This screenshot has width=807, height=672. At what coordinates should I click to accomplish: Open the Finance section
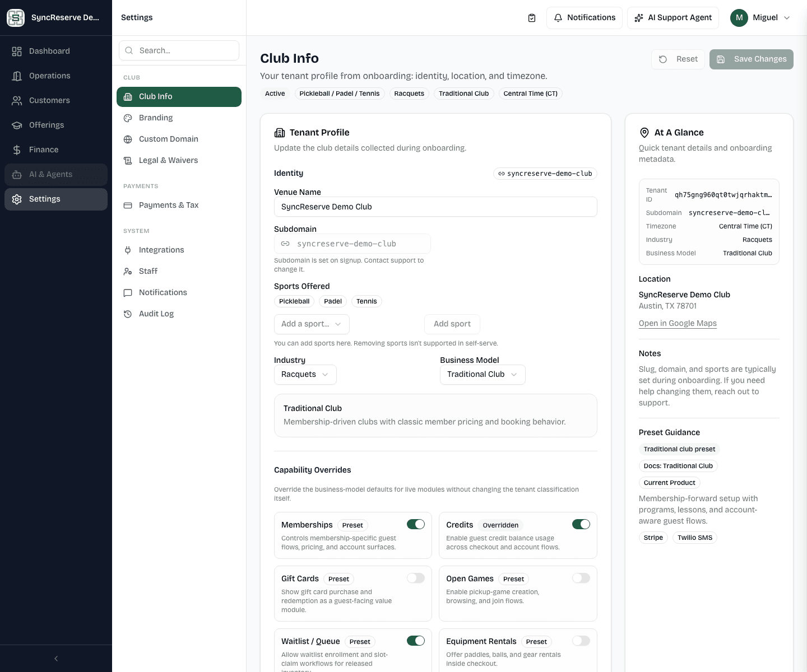pyautogui.click(x=44, y=150)
